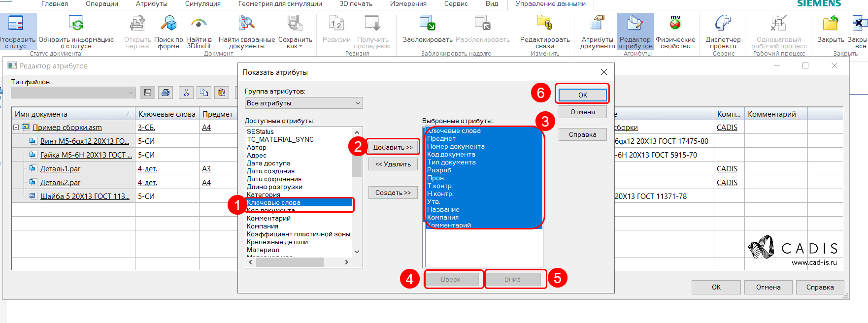The width and height of the screenshot is (868, 323).
Task: Click the Show status ribbon icon
Action: [16, 23]
